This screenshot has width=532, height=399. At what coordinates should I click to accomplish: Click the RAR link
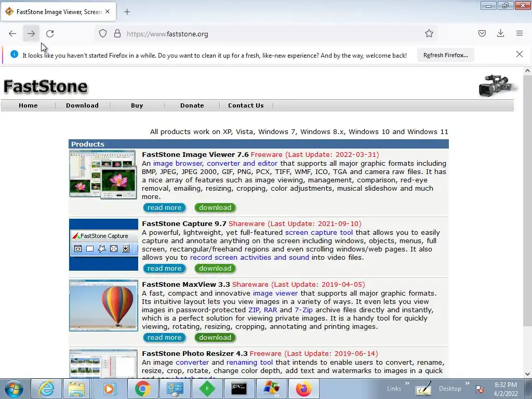coord(270,310)
